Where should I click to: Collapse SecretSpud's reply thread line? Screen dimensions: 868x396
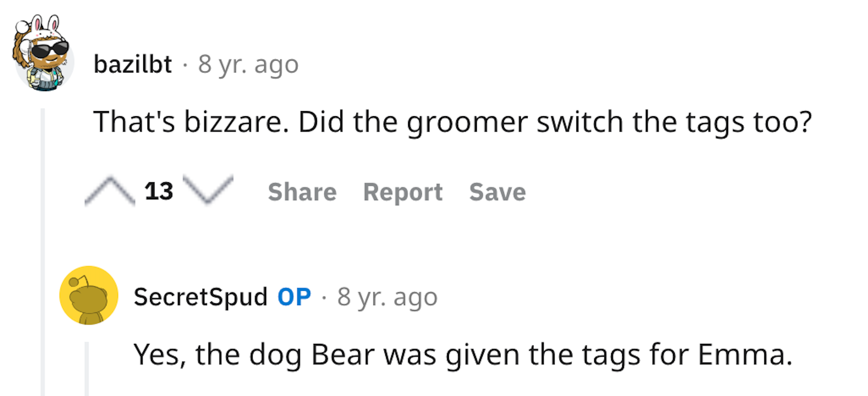pyautogui.click(x=87, y=369)
